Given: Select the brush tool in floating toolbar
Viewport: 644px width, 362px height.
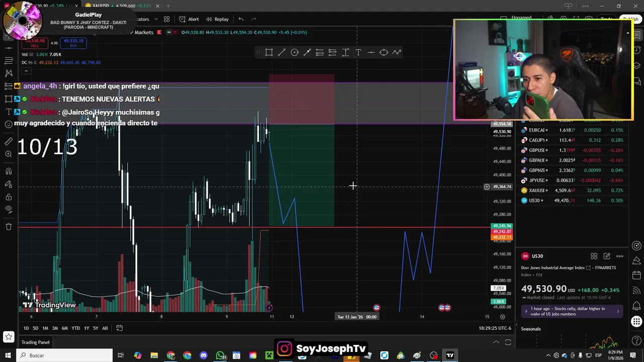Looking at the screenshot, I should click(307, 52).
